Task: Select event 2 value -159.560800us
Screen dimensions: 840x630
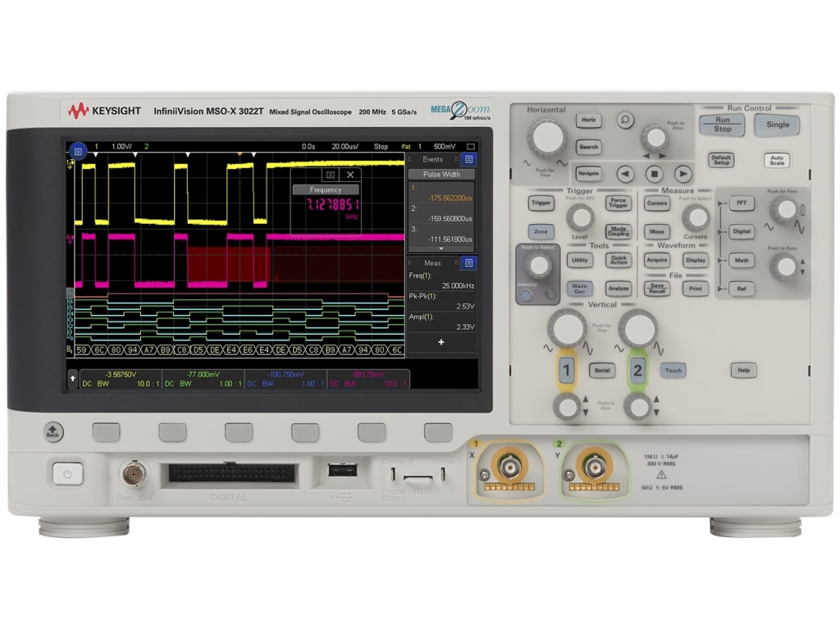Action: pos(450,218)
